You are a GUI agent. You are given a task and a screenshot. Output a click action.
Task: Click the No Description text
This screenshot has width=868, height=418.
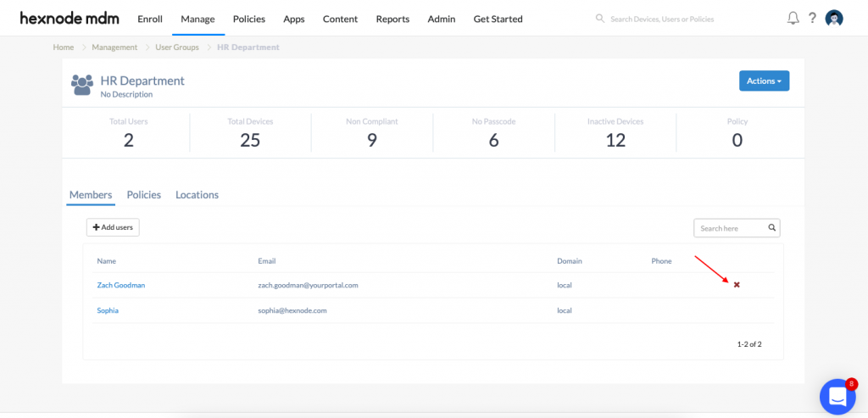[x=126, y=95]
